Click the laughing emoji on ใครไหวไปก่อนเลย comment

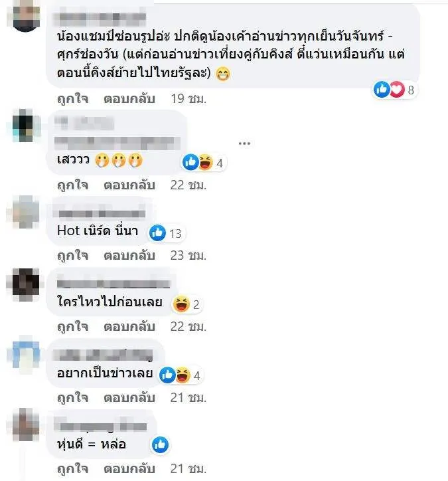[x=181, y=304]
